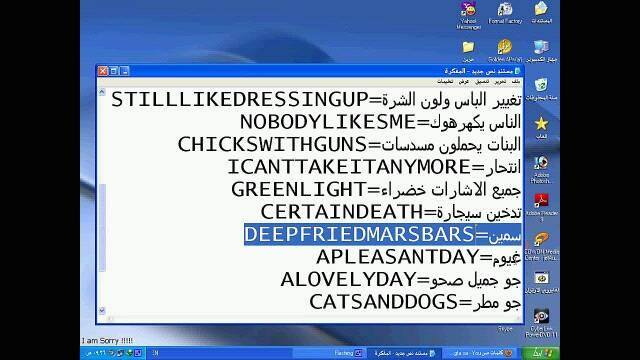Select the Recycle Bin desktop icon
This screenshot has height=360, width=640.
pos(541,89)
